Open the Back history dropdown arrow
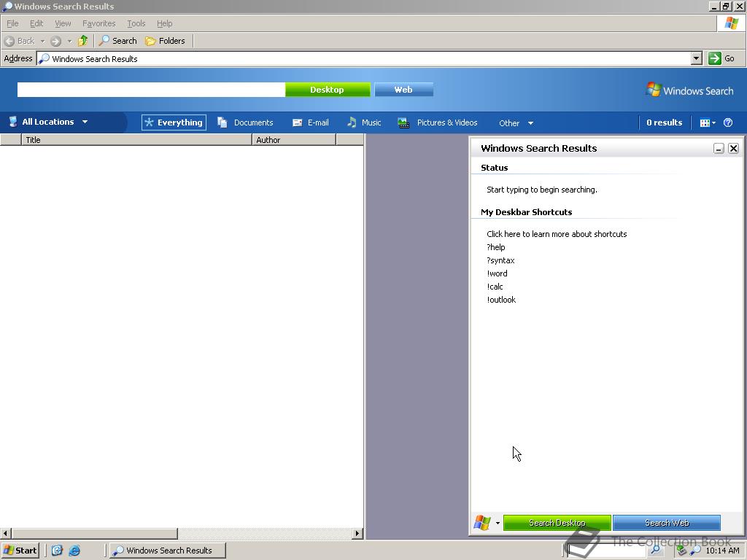Image resolution: width=747 pixels, height=560 pixels. coord(42,41)
